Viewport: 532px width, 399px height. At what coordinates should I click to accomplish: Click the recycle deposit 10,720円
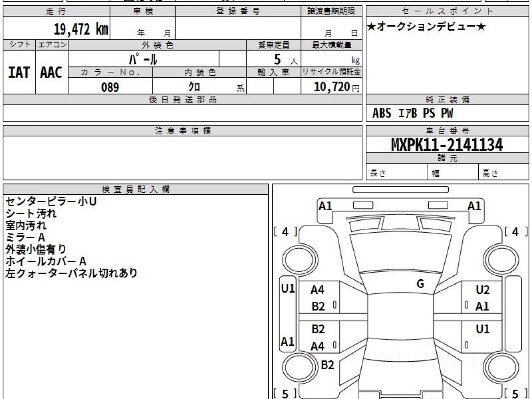337,87
